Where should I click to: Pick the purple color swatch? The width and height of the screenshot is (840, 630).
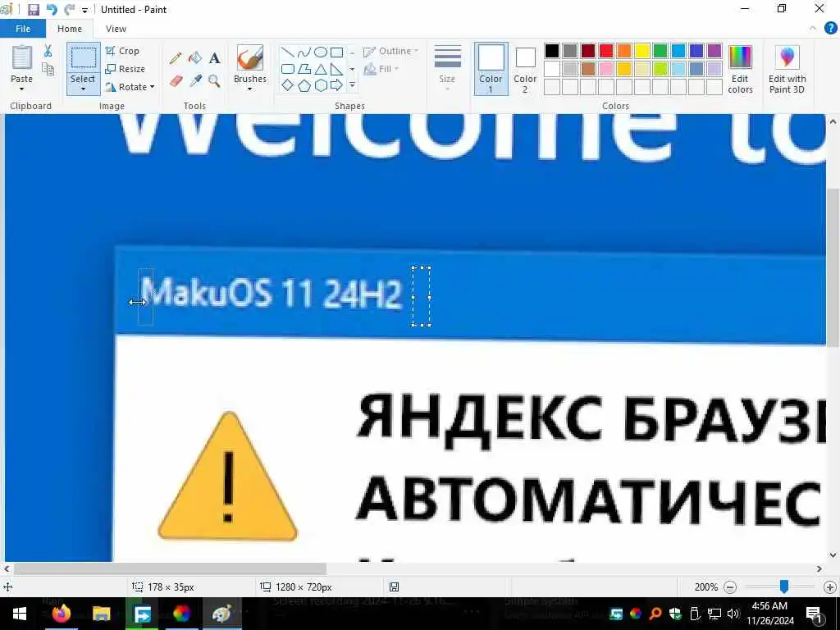[x=714, y=51]
